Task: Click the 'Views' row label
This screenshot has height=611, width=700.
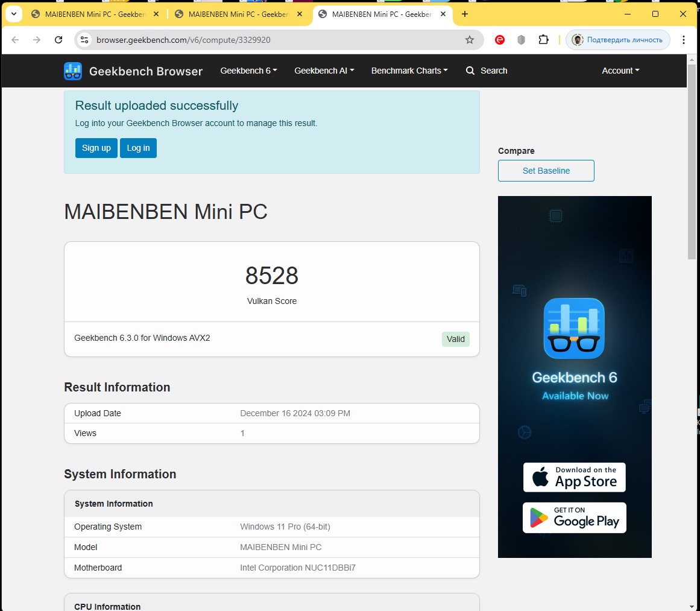Action: pos(85,433)
